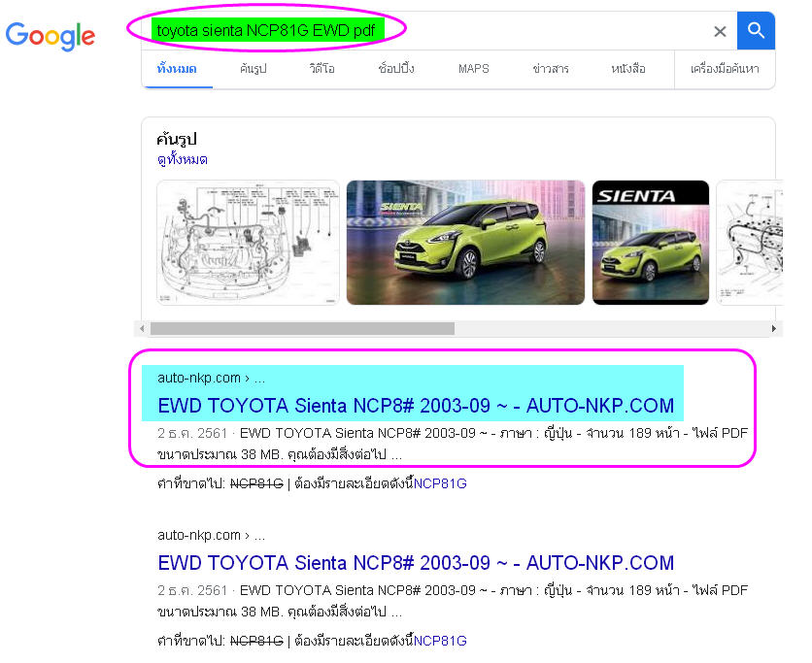The image size is (812, 663).
Task: Open the wide green Sienta car image
Action: tap(465, 243)
